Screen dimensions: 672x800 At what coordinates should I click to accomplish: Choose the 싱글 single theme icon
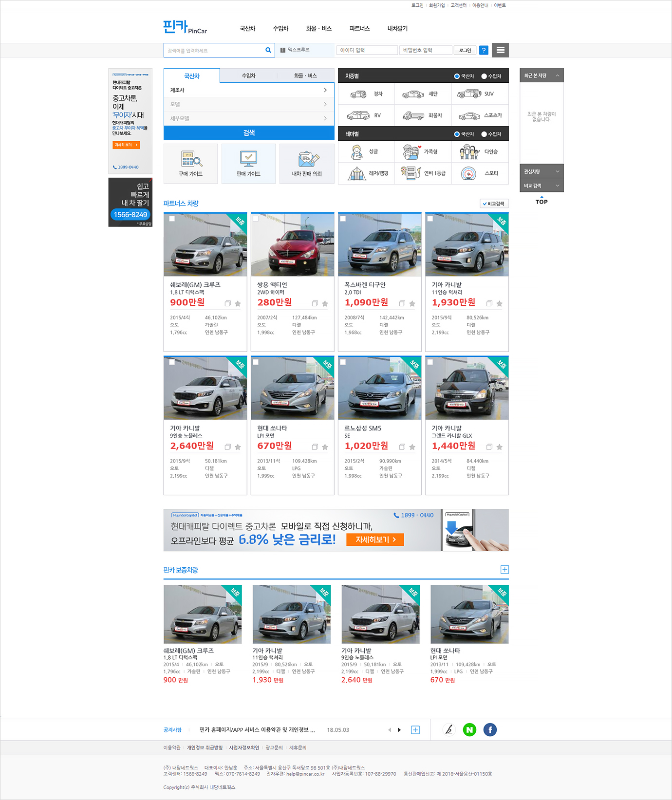(357, 152)
